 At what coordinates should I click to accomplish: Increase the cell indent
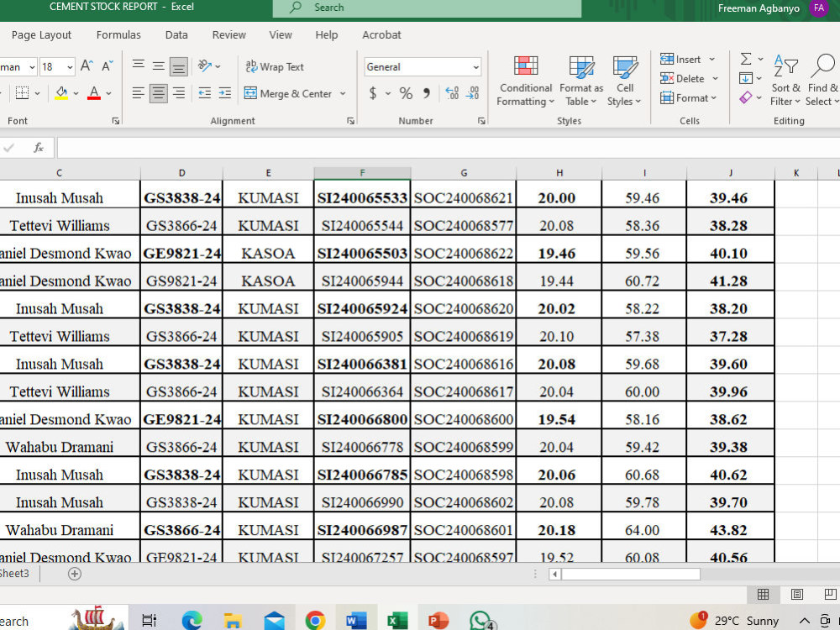pyautogui.click(x=225, y=93)
